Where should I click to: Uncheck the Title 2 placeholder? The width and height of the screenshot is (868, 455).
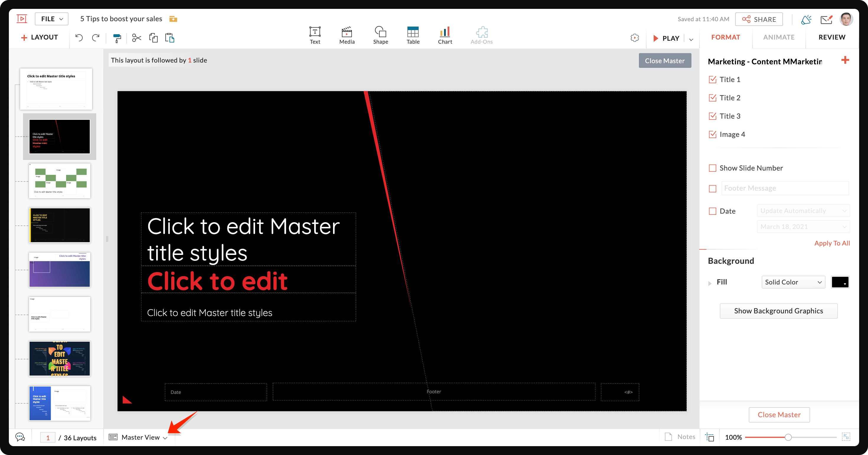point(713,98)
